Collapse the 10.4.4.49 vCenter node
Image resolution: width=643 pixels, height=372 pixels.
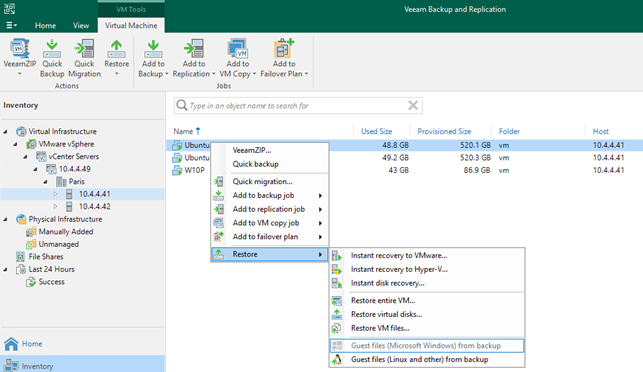[x=35, y=169]
